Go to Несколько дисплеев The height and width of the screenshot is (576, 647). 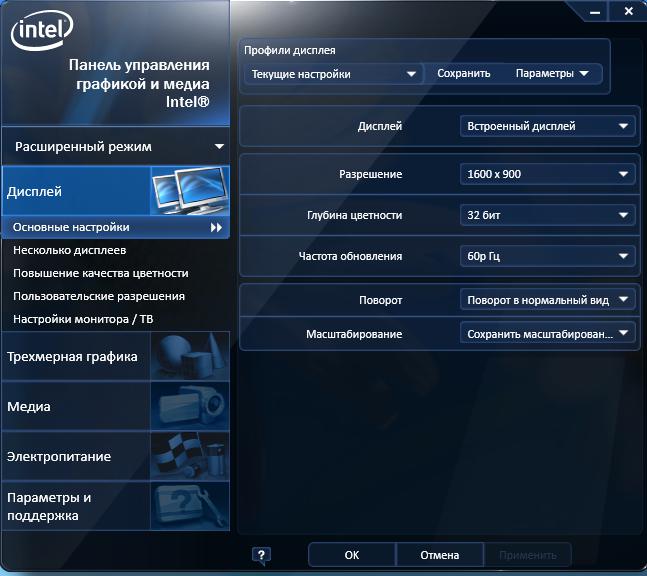[x=69, y=250]
